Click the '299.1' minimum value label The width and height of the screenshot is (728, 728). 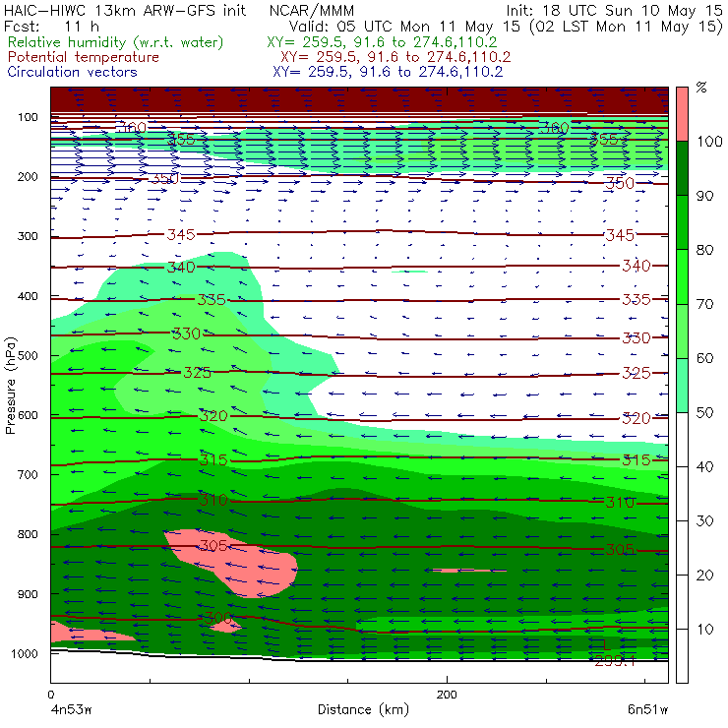point(614,661)
